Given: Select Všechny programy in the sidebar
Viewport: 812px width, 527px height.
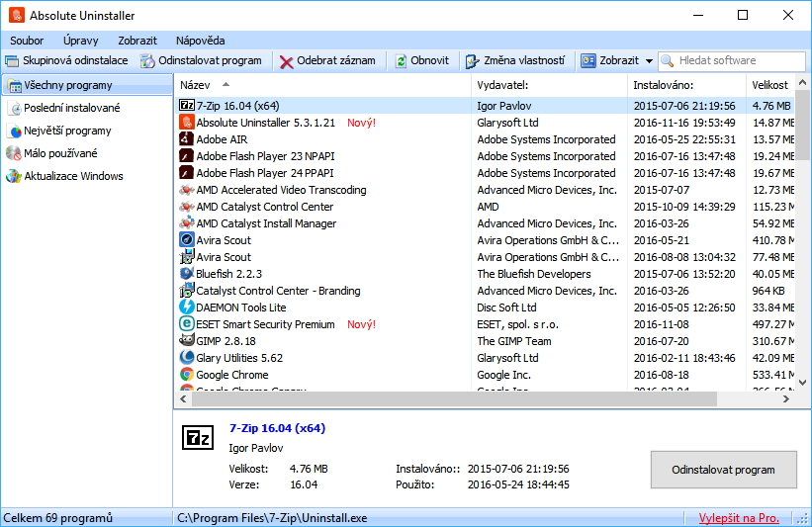Looking at the screenshot, I should pyautogui.click(x=87, y=85).
